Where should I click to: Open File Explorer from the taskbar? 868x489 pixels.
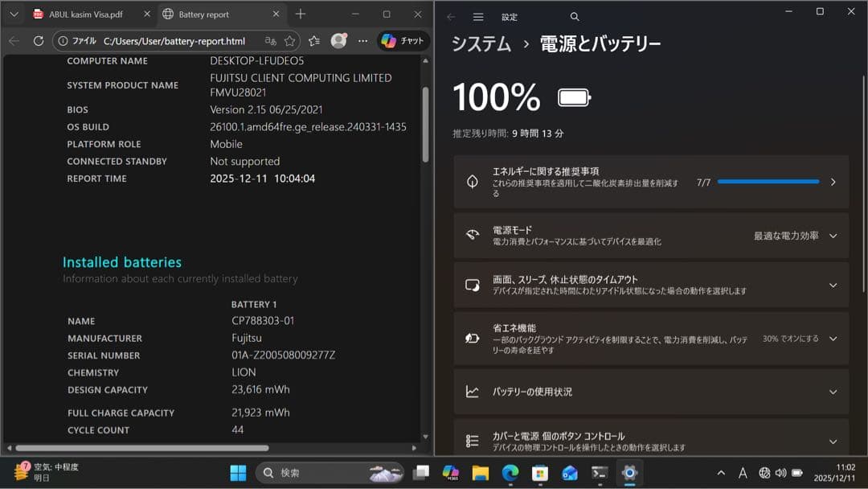coord(481,473)
